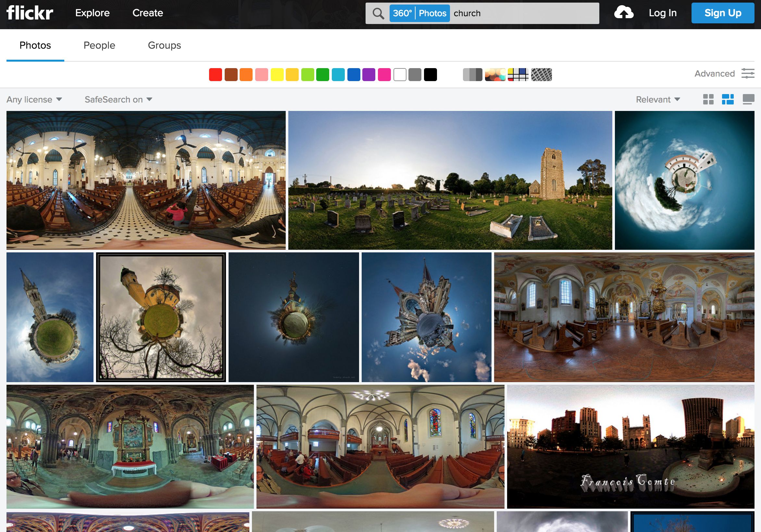
Task: Click the magnifying glass search icon
Action: tap(378, 13)
